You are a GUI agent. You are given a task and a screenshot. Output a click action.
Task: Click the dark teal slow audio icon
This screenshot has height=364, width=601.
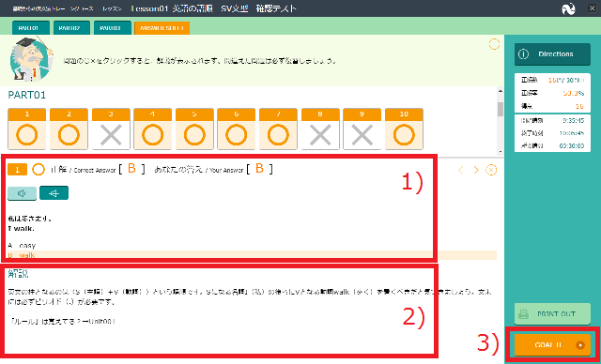[x=54, y=193]
